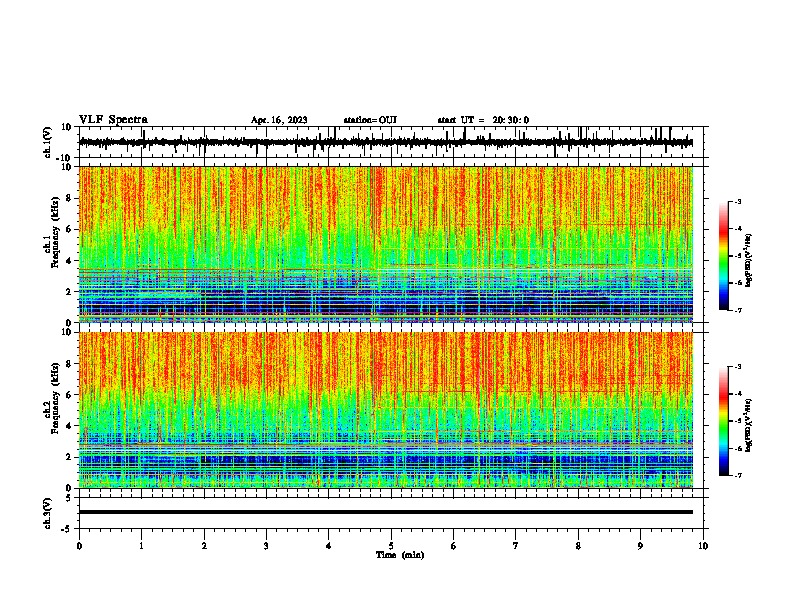792x612 pixels.
Task: Click the ch.2 colorbar log(PSD) units label
Action: pyautogui.click(x=748, y=425)
